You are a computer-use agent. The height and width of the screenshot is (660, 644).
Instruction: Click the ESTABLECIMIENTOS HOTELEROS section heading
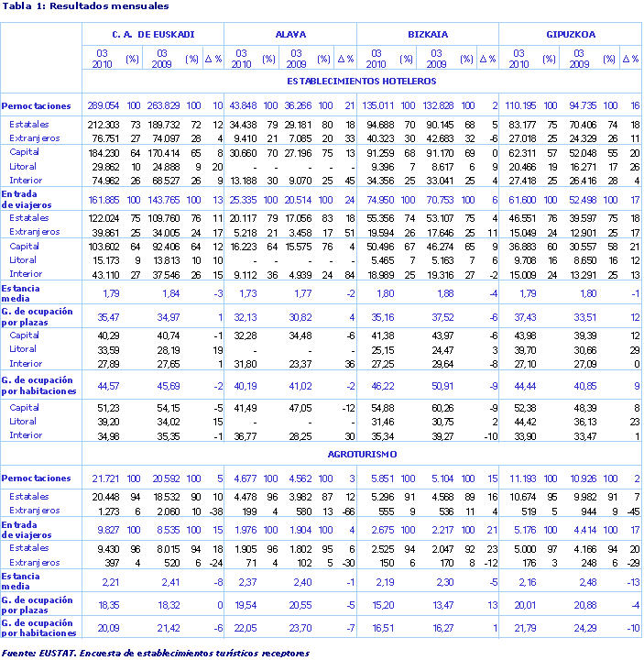(362, 80)
